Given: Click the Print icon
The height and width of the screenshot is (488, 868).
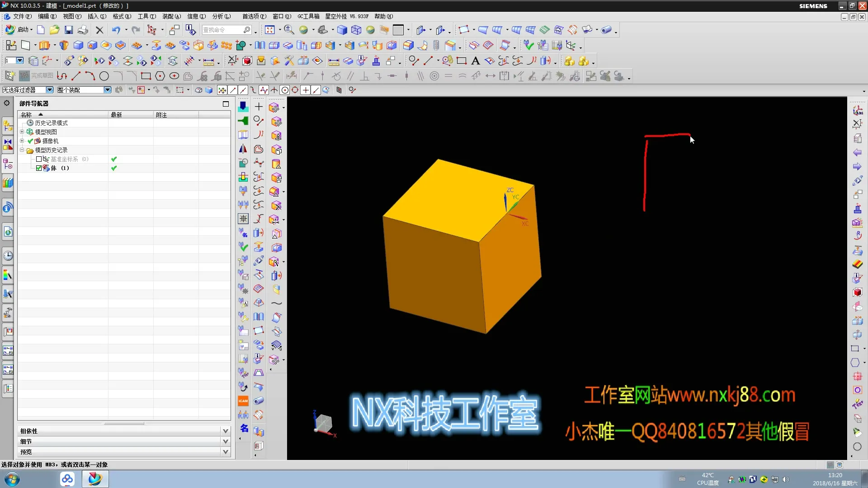Looking at the screenshot, I should [x=83, y=30].
